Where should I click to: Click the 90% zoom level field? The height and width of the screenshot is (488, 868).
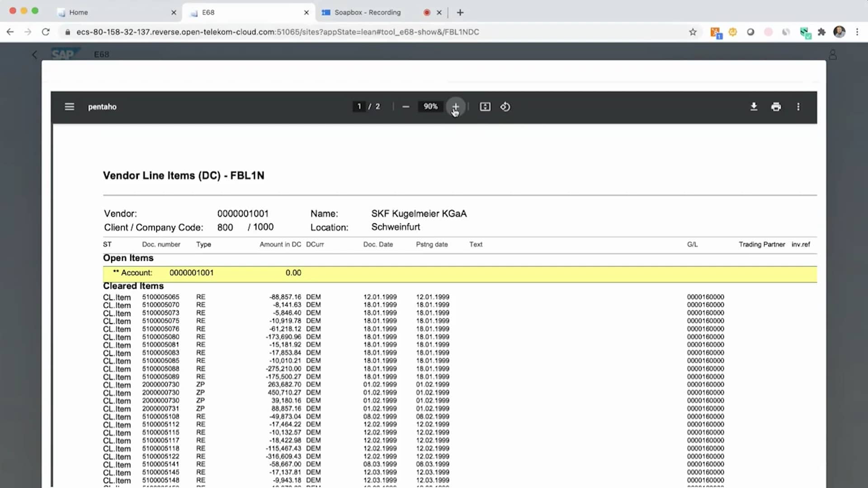430,107
